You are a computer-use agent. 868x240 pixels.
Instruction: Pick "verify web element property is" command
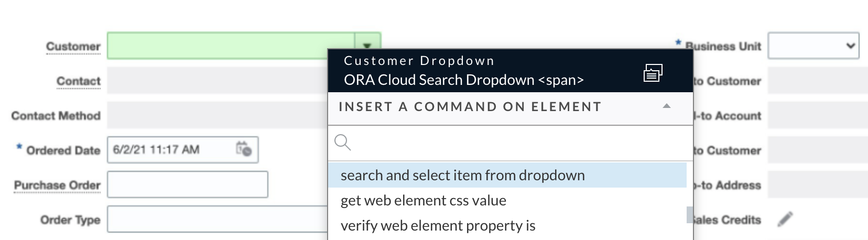(438, 225)
